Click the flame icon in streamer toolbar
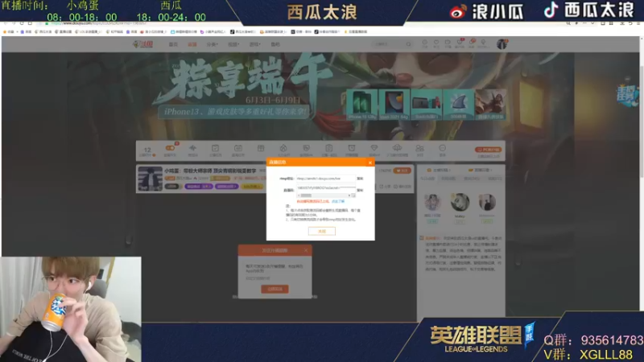 click(x=283, y=148)
